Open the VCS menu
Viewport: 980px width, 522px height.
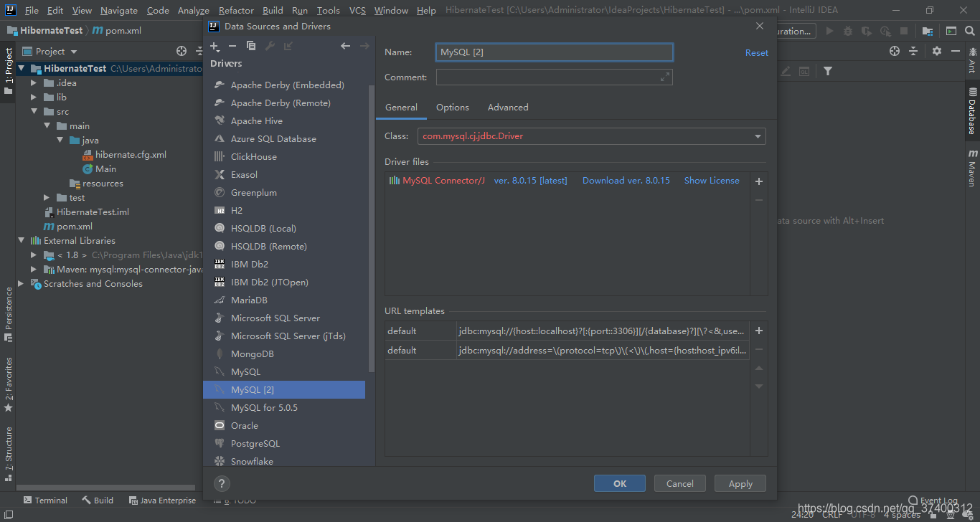point(357,10)
